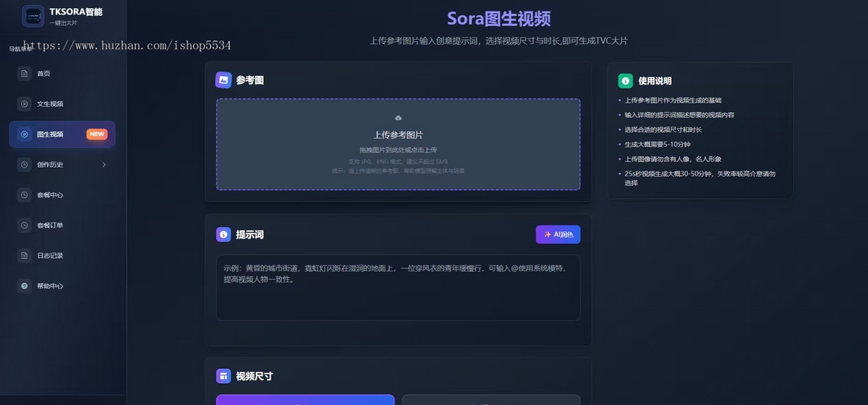
Task: Focus the 提示词 prompt text area
Action: [398, 288]
